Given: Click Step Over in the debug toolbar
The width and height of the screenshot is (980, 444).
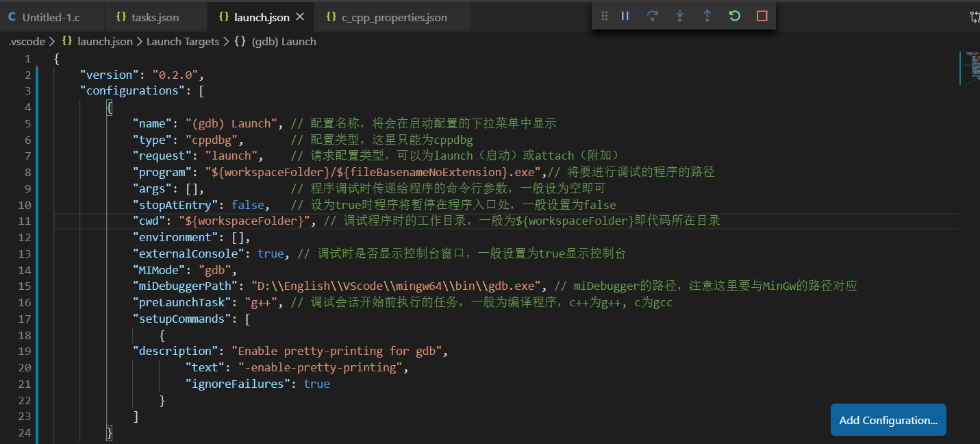Looking at the screenshot, I should click(652, 15).
